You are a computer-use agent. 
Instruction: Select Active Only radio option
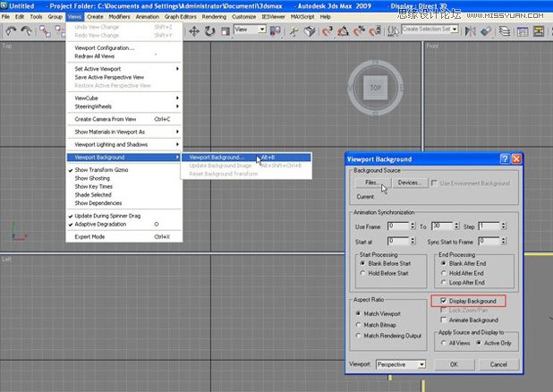(x=479, y=343)
